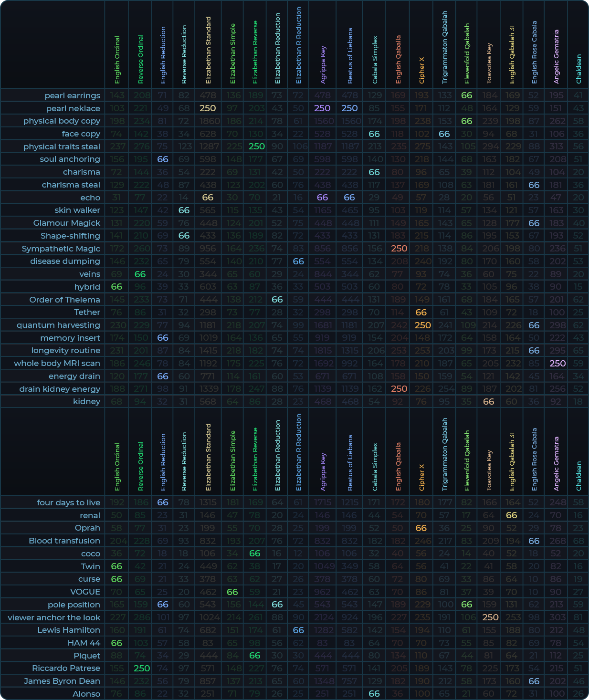The width and height of the screenshot is (589, 700).
Task: Click Cipher X header above four days to live row
Action: click(x=421, y=477)
